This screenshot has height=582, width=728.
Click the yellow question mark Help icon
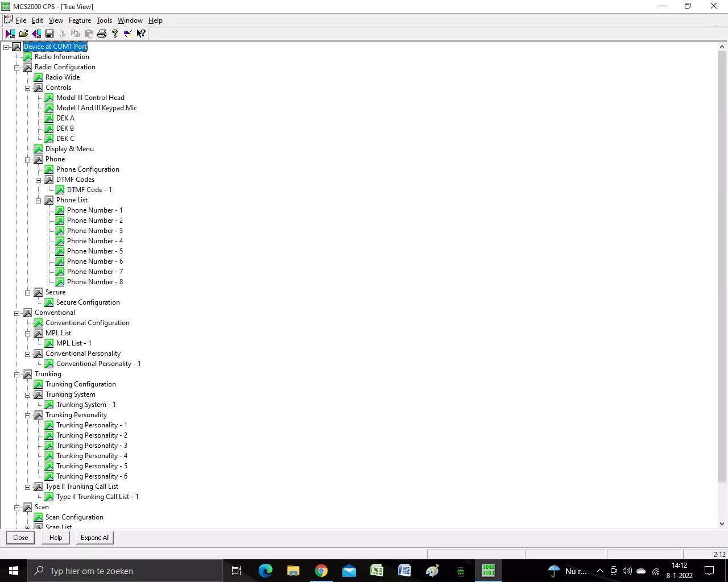pyautogui.click(x=115, y=34)
